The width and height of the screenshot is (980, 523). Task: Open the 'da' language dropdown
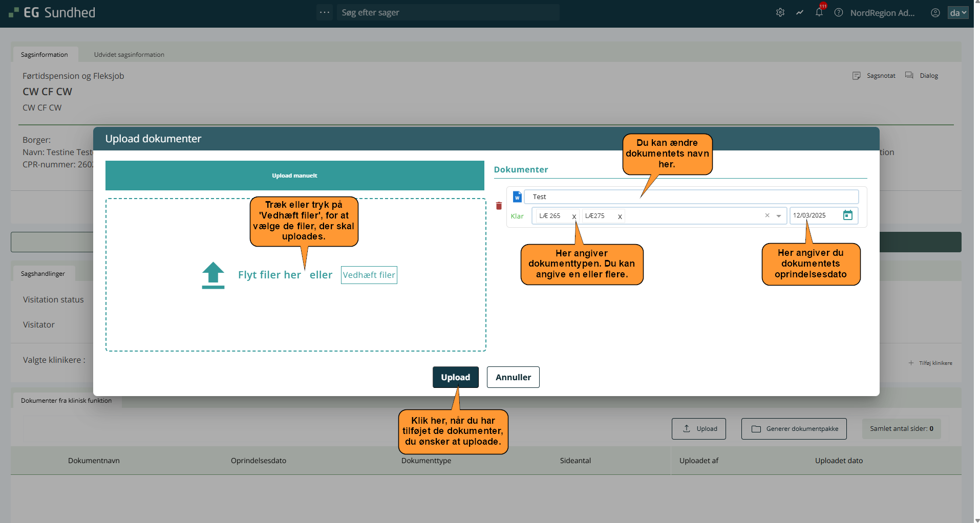(957, 13)
